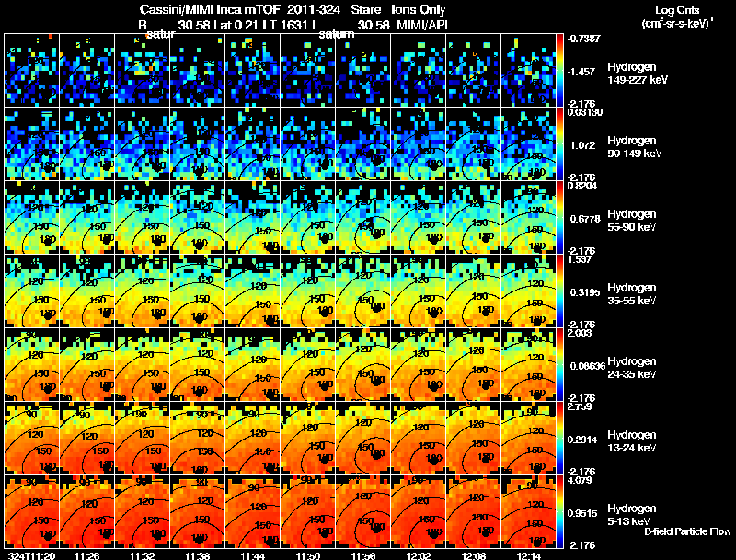Click the 'B-field Particle Flow' label
The width and height of the screenshot is (736, 560).
tap(687, 531)
